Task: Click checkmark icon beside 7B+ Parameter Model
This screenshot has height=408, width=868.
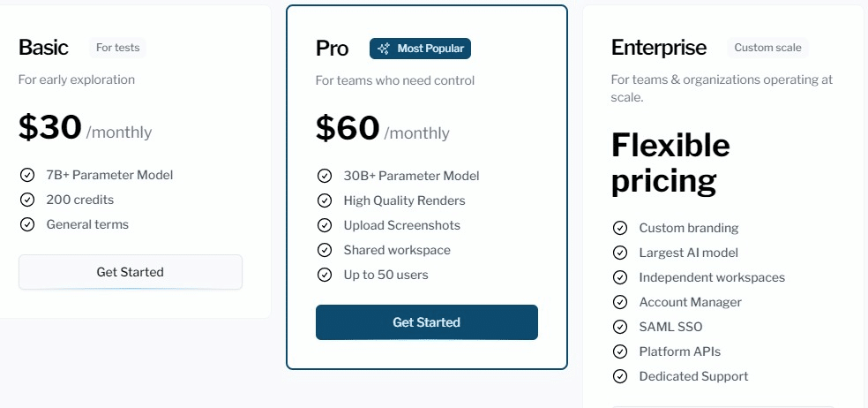Action: click(x=26, y=175)
